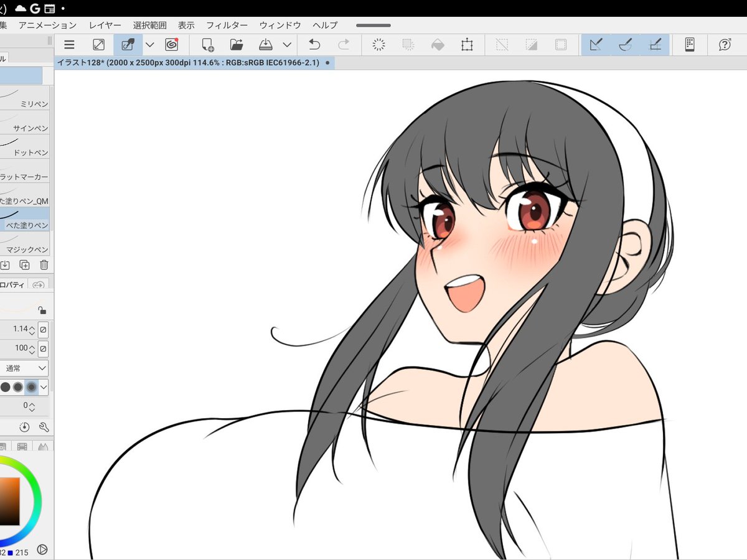Click clear outside selection icon
Image resolution: width=747 pixels, height=560 pixels.
pos(408,45)
